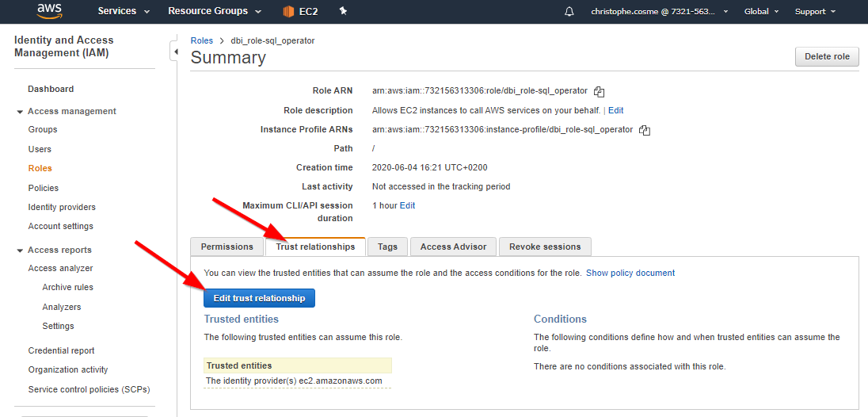Open the EC2 service shortcut icon

click(x=300, y=12)
